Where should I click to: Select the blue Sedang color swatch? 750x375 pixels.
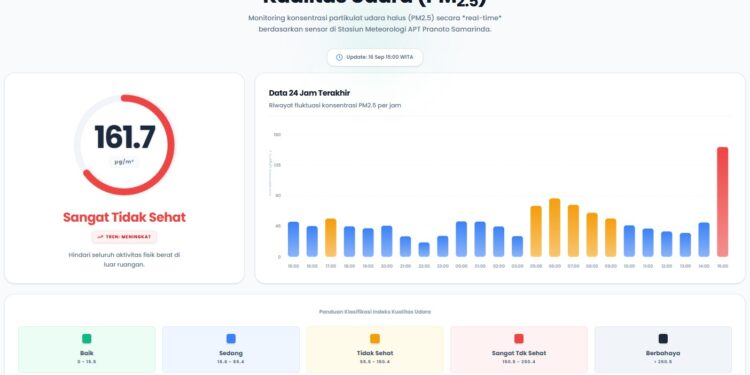tap(231, 339)
